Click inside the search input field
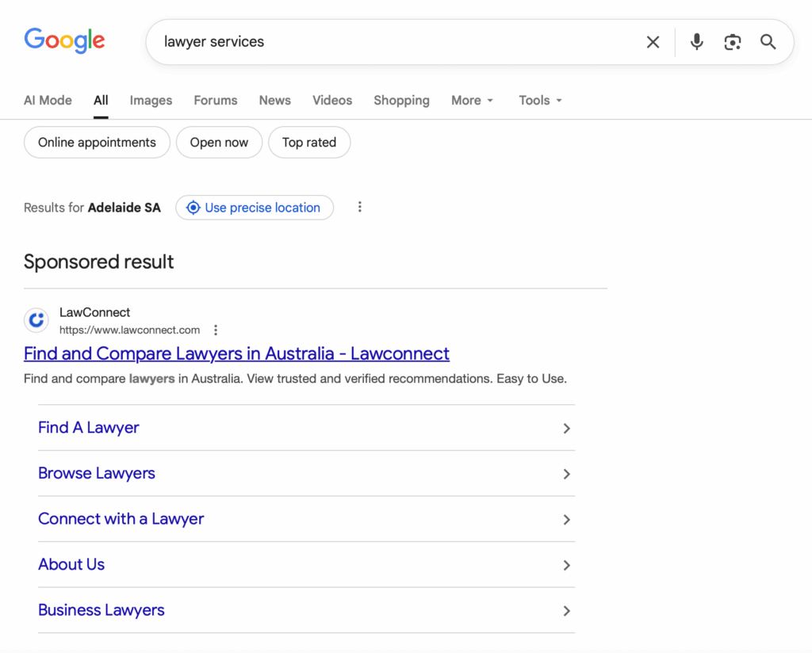Viewport: 812px width, 653px height. point(396,42)
